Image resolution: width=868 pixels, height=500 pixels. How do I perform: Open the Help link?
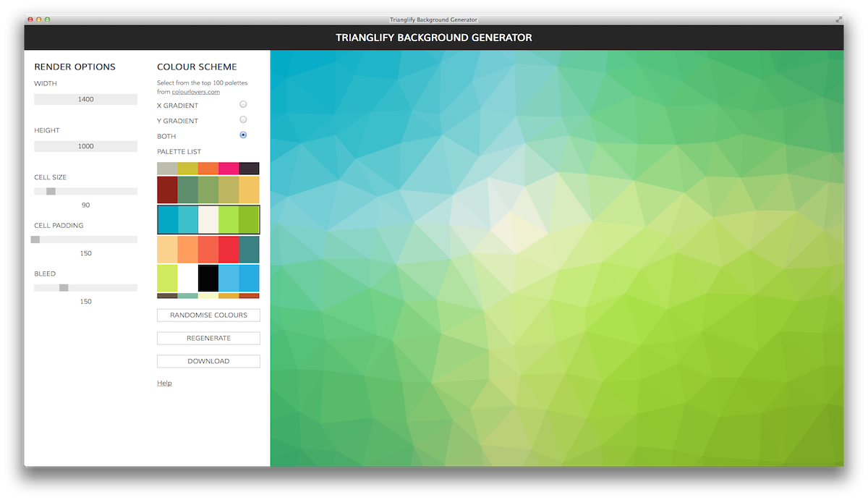coord(164,383)
